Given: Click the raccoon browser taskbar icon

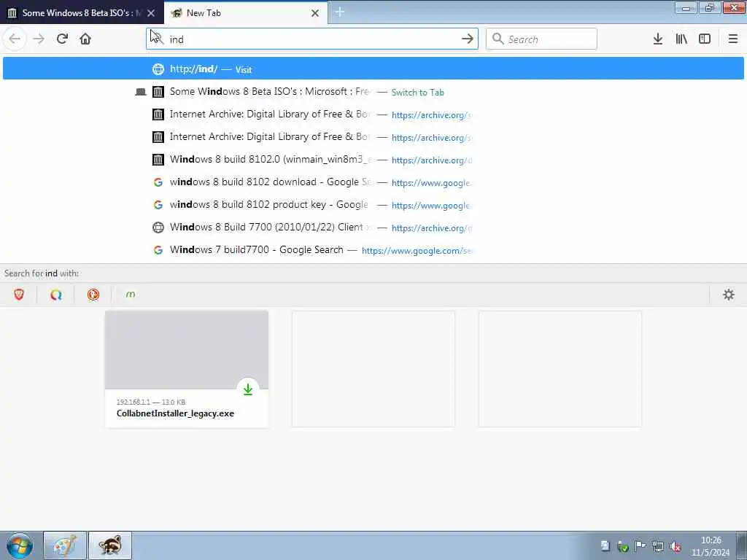Looking at the screenshot, I should 110,545.
